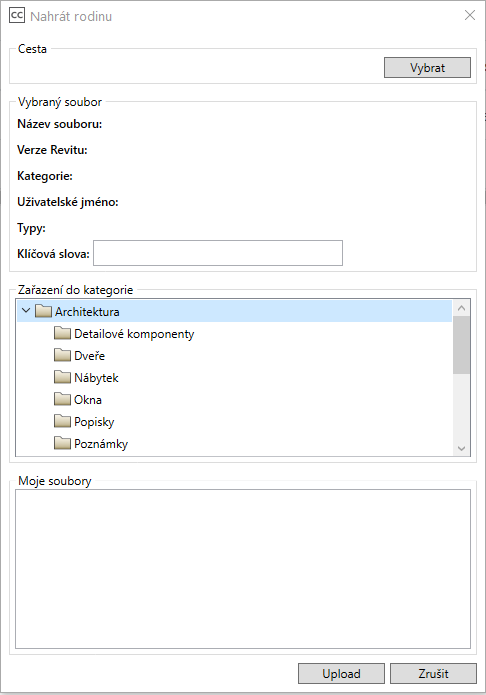The height and width of the screenshot is (695, 486).
Task: Select the Nábytek category label
Action: 96,378
